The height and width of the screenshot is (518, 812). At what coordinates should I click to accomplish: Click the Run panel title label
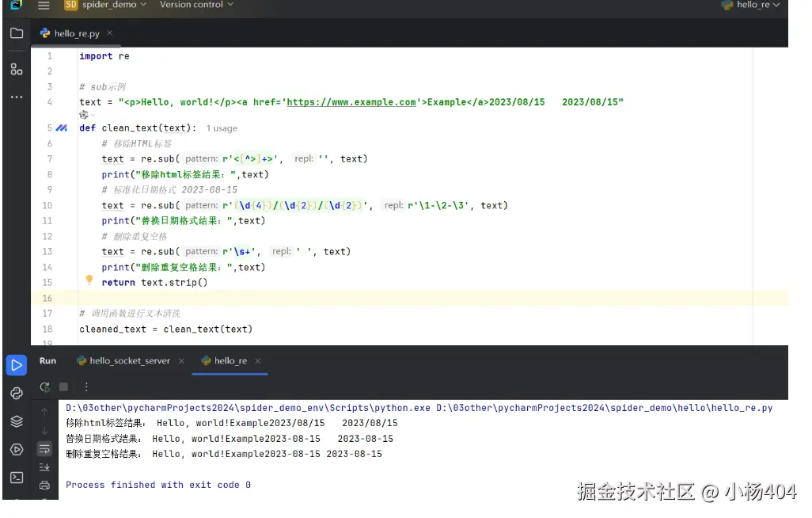tap(47, 361)
